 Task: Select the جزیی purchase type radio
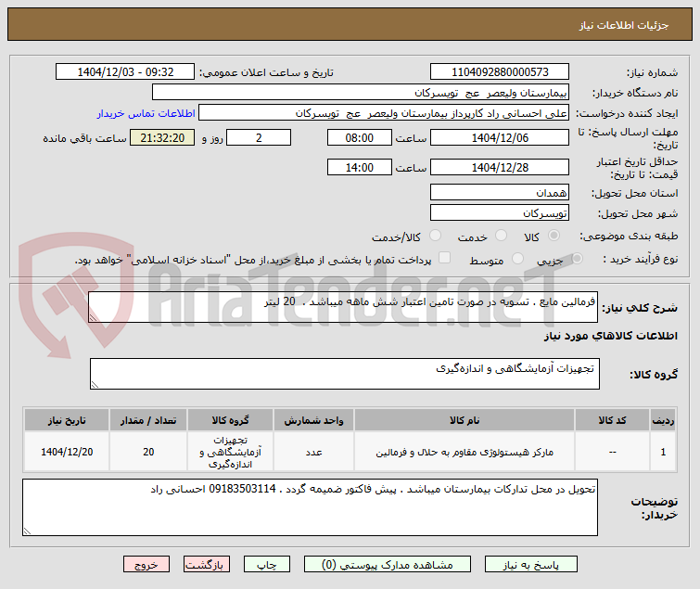pyautogui.click(x=577, y=258)
